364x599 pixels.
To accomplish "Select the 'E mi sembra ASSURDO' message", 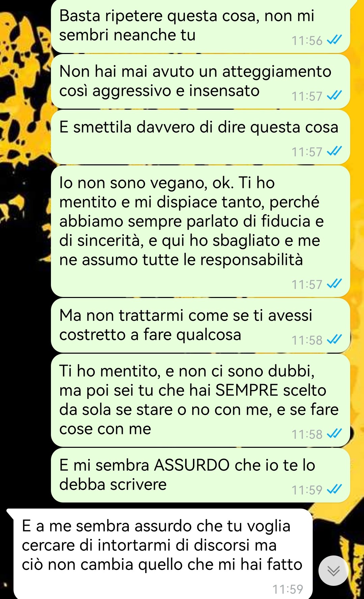I will click(200, 475).
